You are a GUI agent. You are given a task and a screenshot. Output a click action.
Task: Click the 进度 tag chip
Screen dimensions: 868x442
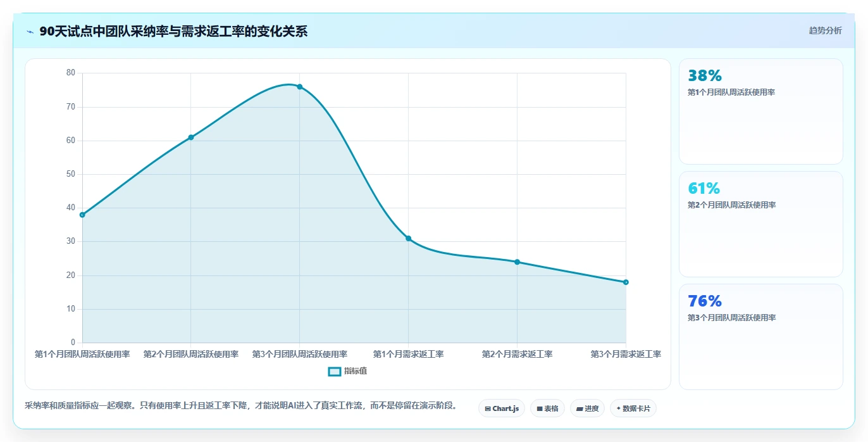pos(587,408)
